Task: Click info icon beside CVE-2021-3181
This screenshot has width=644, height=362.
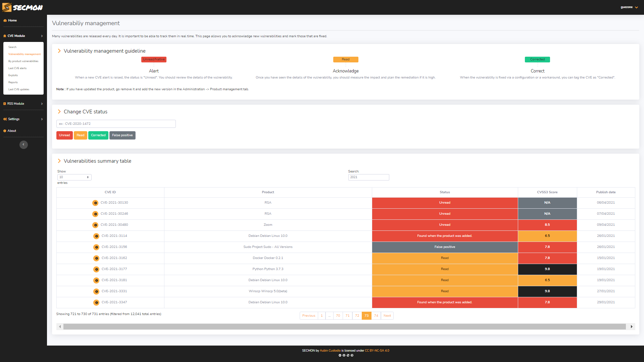Action: click(96, 280)
